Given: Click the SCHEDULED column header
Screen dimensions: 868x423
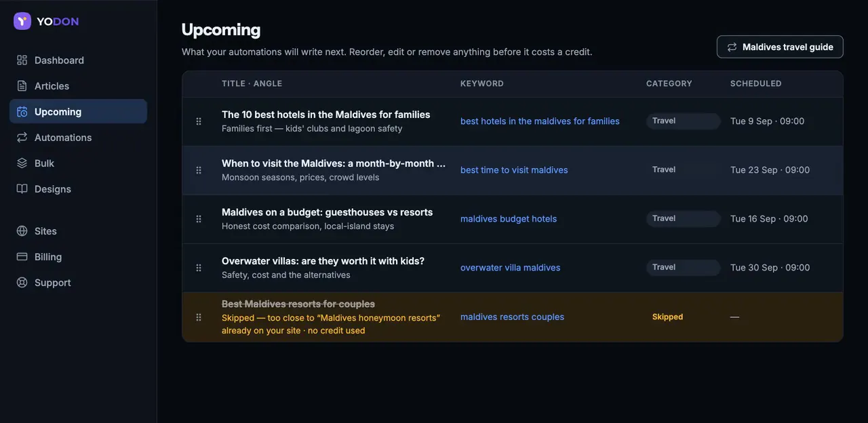Looking at the screenshot, I should click(755, 83).
